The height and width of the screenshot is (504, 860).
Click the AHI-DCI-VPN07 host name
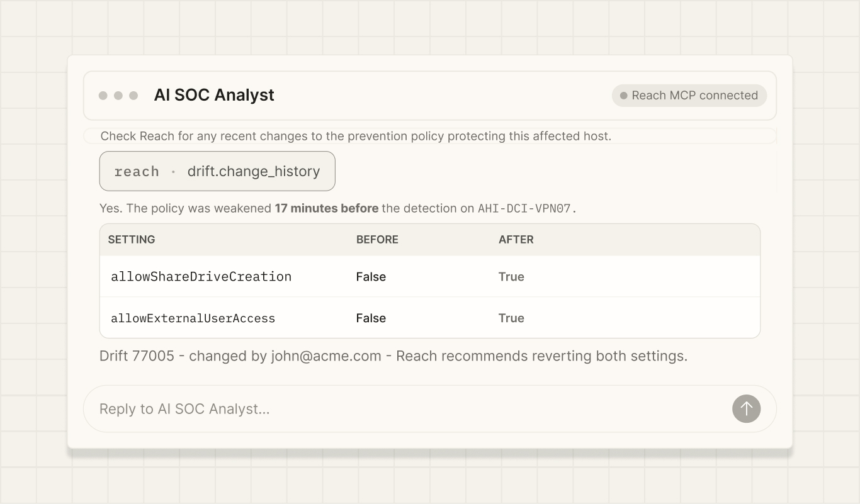coord(528,208)
